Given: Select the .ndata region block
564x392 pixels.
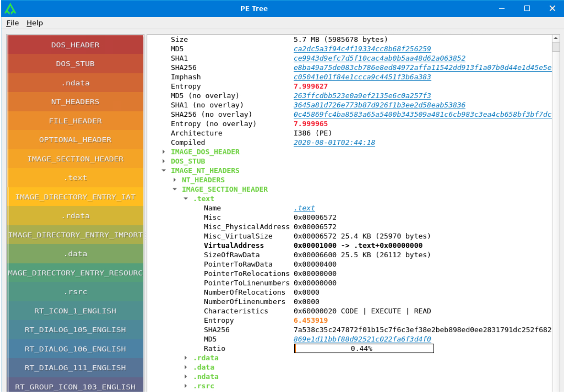Looking at the screenshot, I should 75,83.
